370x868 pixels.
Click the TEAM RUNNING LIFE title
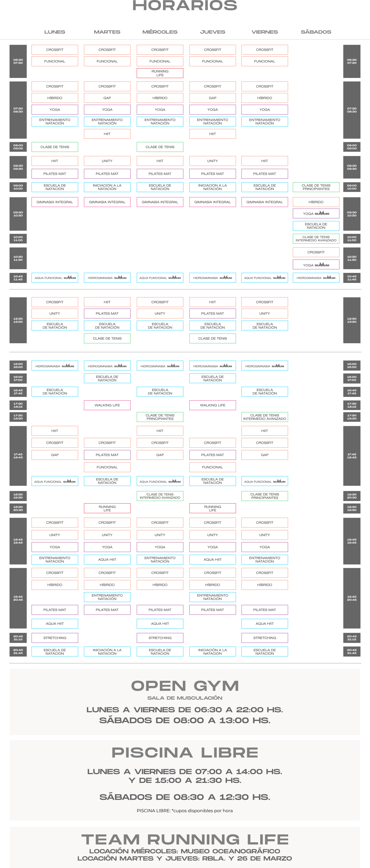(185, 839)
